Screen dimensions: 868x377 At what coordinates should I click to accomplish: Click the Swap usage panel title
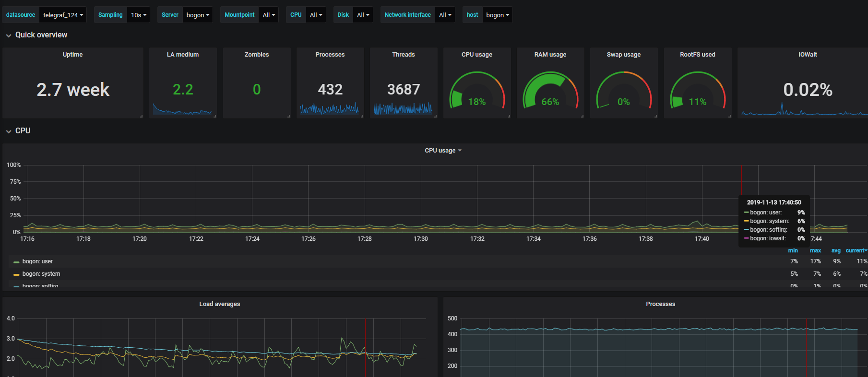[x=624, y=55]
